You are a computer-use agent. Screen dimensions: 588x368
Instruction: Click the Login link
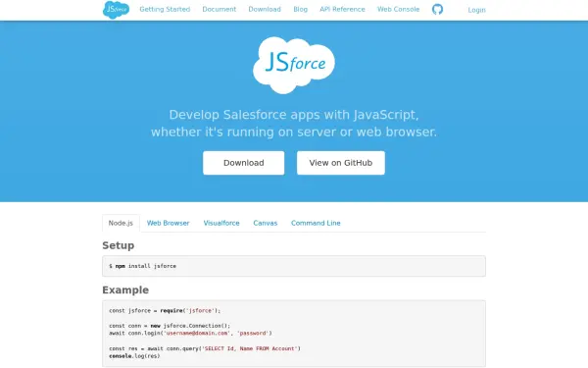[x=476, y=10]
